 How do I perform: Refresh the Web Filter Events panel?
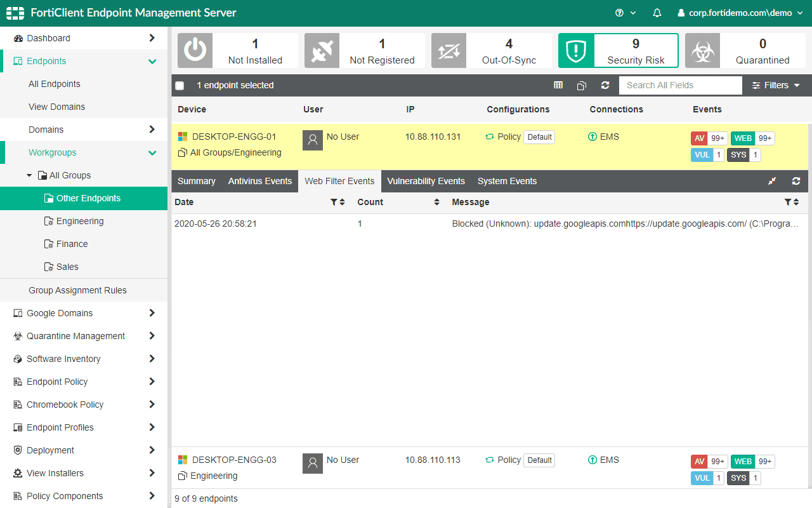click(x=796, y=181)
